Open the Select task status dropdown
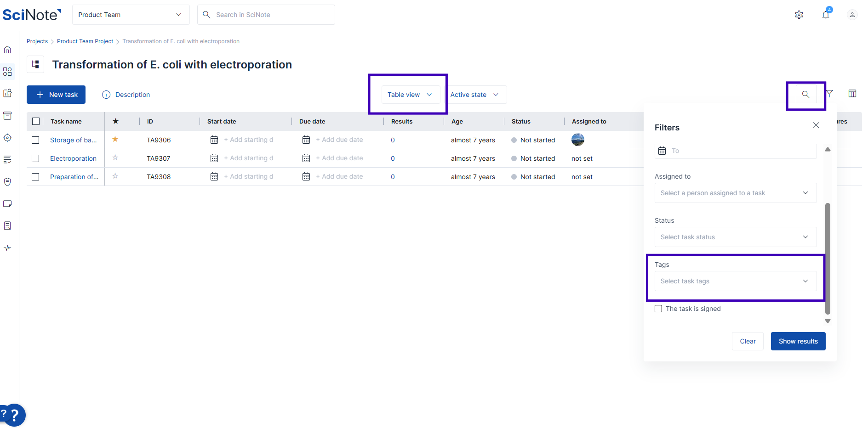 (735, 237)
